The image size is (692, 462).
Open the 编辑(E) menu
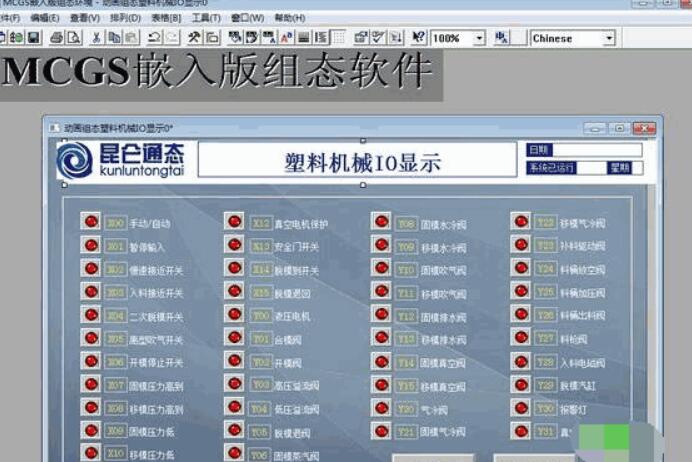tap(45, 18)
